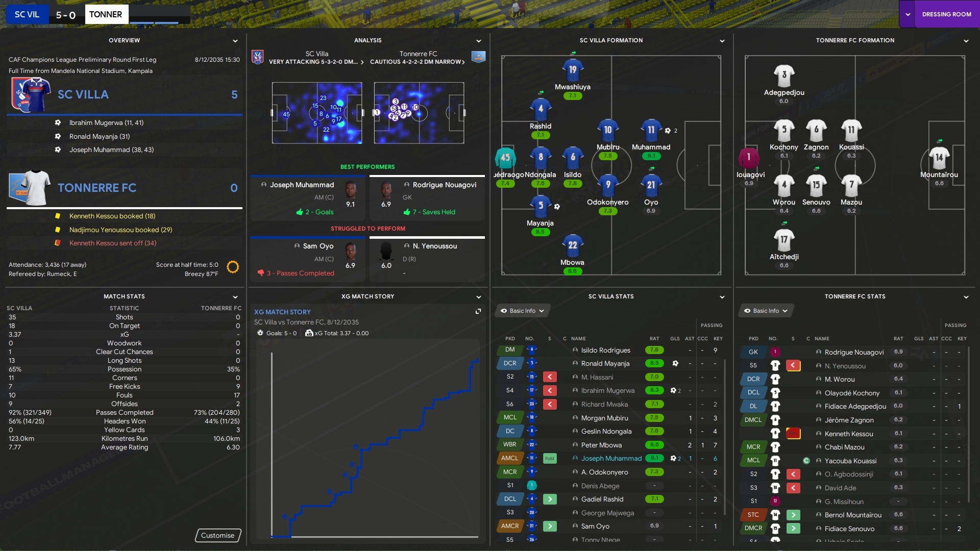Click green substituted-on icon for Gadiel Rashid
This screenshot has height=551, width=980.
[x=550, y=499]
